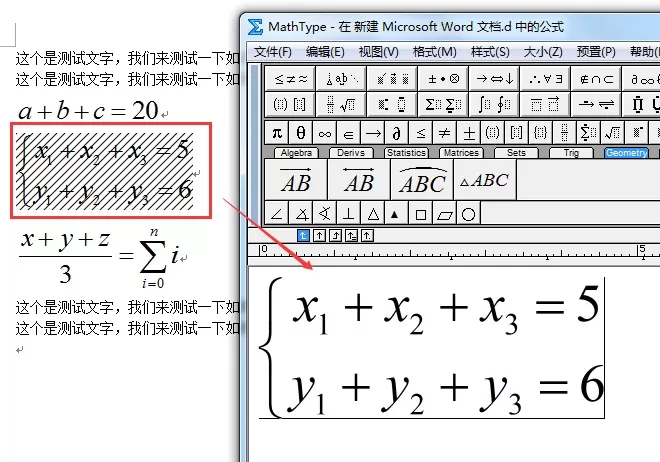Insert the spherical angle symbol

(325, 213)
